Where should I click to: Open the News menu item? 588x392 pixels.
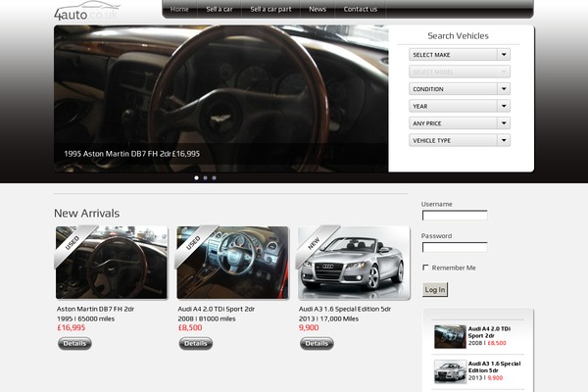coord(318,9)
